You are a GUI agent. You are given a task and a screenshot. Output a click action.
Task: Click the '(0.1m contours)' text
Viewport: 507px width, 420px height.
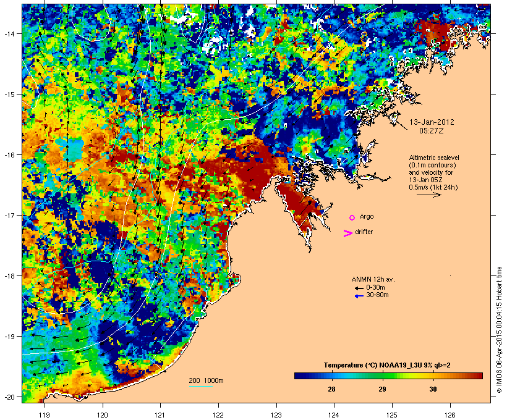(x=432, y=165)
